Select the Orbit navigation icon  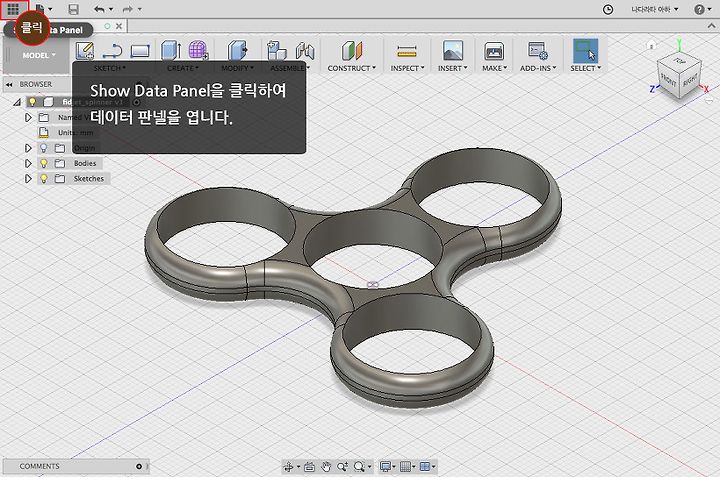(288, 467)
